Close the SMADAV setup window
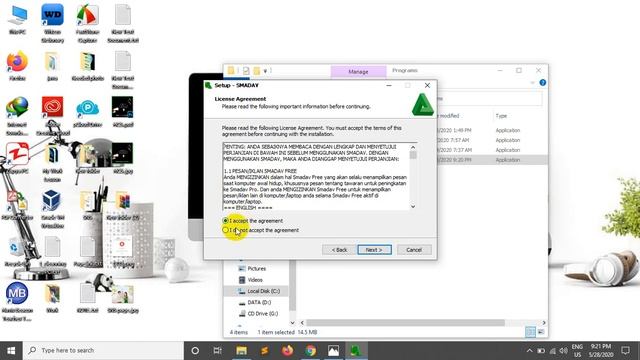This screenshot has width=640, height=360. click(x=427, y=85)
